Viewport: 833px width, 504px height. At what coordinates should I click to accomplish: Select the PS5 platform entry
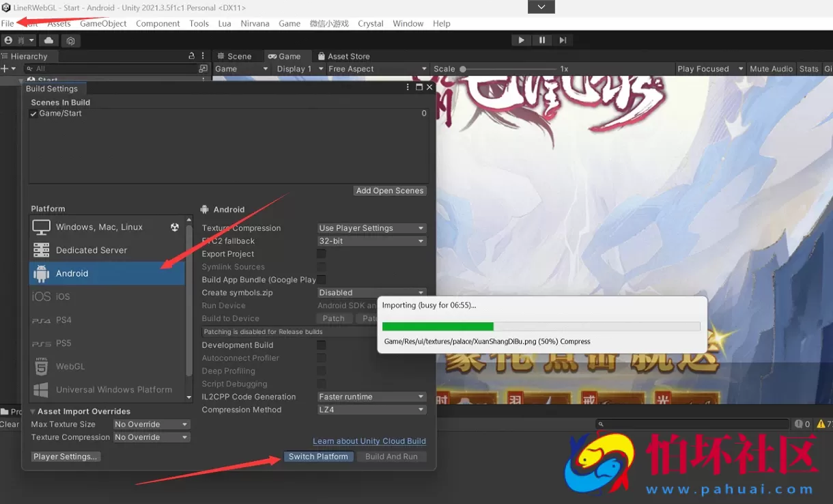point(63,344)
